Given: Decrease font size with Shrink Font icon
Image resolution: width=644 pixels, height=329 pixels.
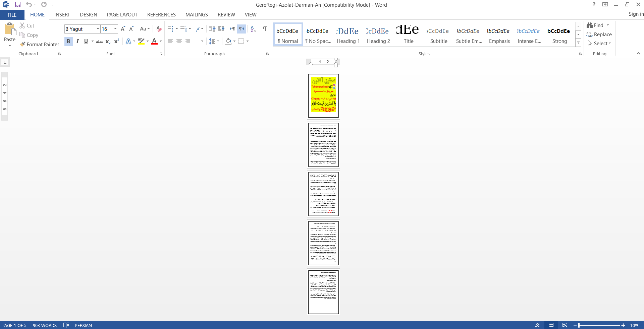Looking at the screenshot, I should [131, 29].
